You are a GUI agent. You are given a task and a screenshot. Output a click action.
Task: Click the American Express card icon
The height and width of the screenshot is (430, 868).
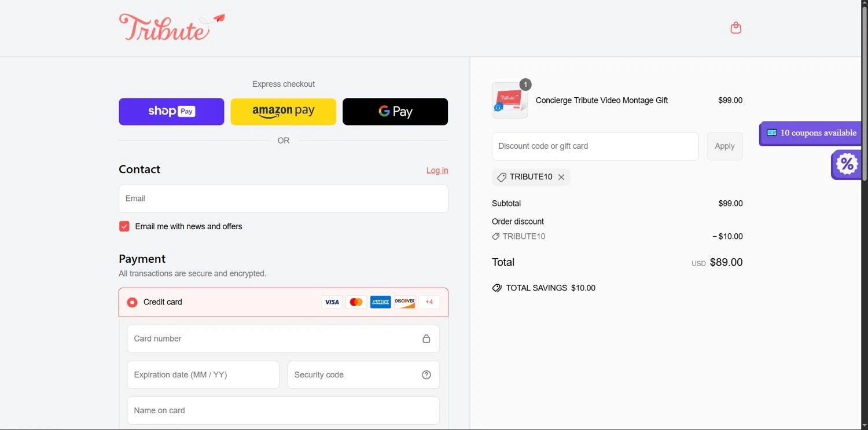[380, 302]
